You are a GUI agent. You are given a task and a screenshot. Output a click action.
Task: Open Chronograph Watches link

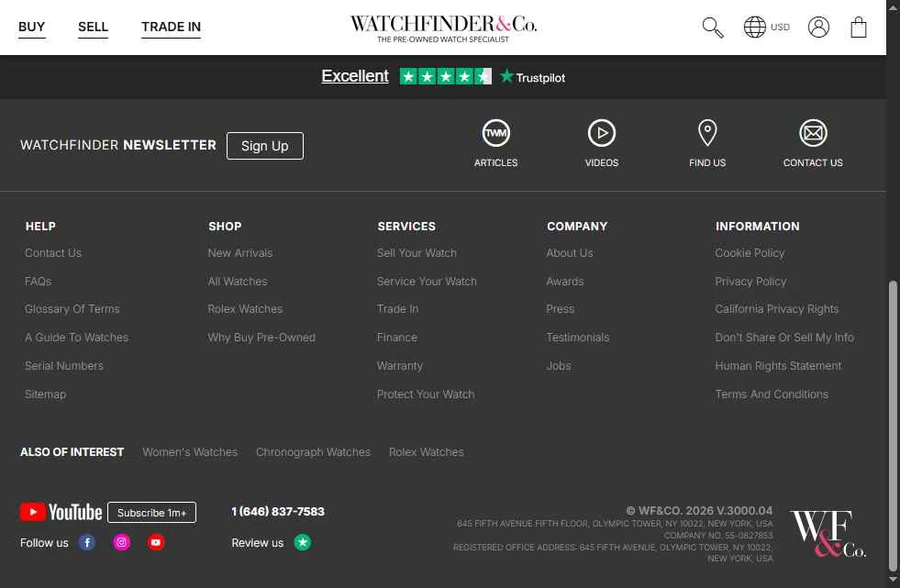314,452
